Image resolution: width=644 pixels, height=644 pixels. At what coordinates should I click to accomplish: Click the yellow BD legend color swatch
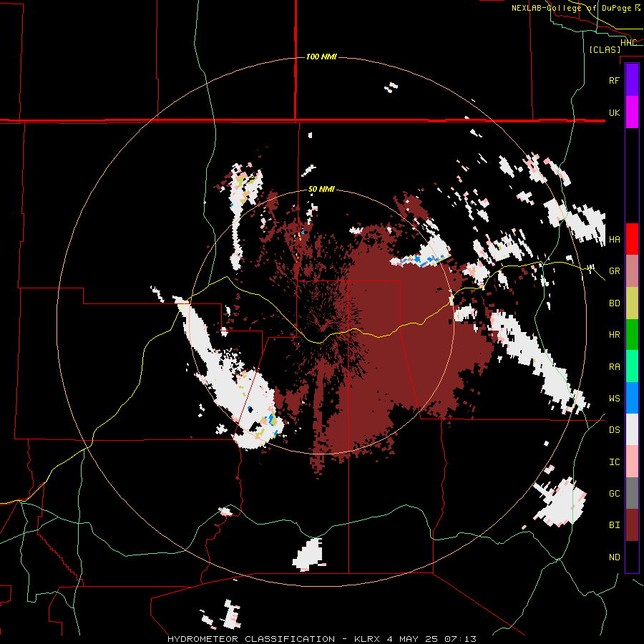click(x=632, y=303)
